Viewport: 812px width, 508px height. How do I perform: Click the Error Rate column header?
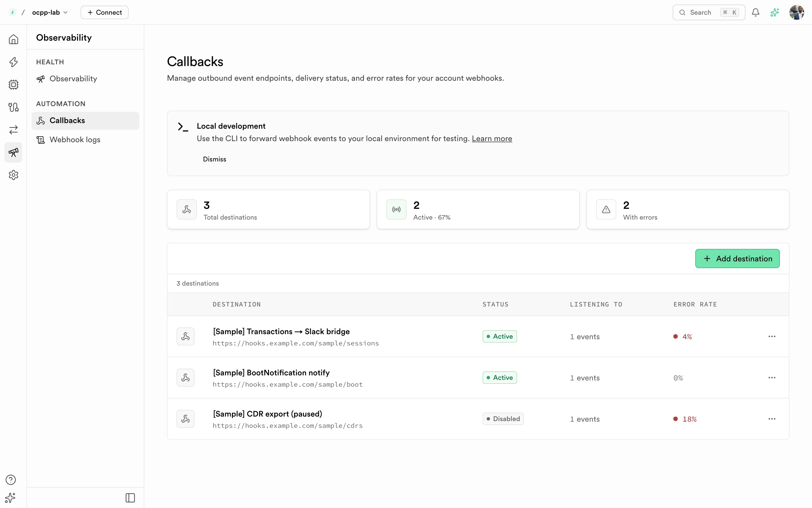coord(695,305)
